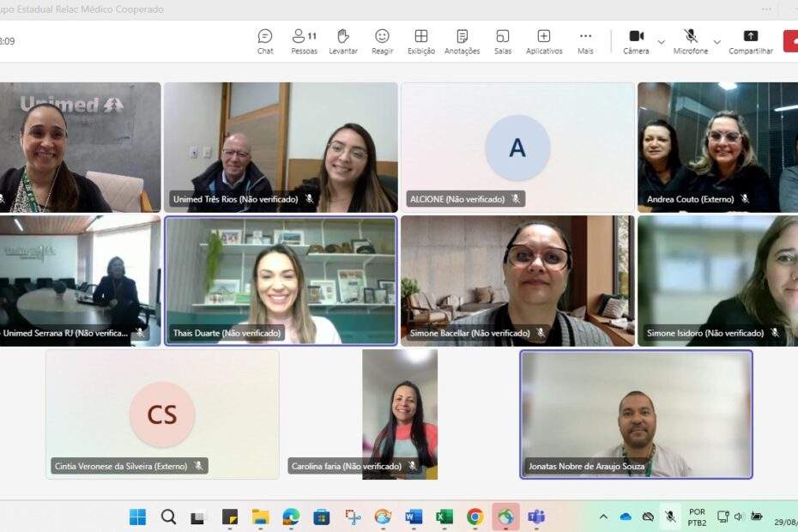Expand the microphone options dropdown arrow
This screenshot has height=532, width=798.
pos(717,42)
